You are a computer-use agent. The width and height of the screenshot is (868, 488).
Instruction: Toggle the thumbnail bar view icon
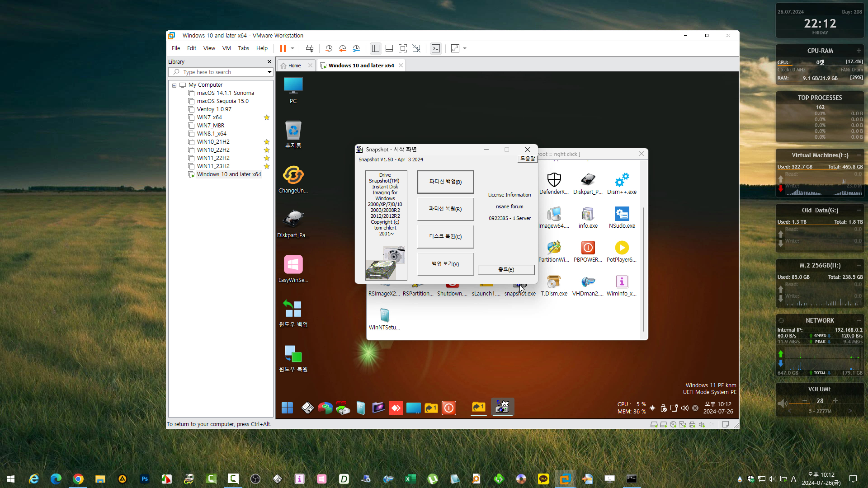tap(389, 48)
